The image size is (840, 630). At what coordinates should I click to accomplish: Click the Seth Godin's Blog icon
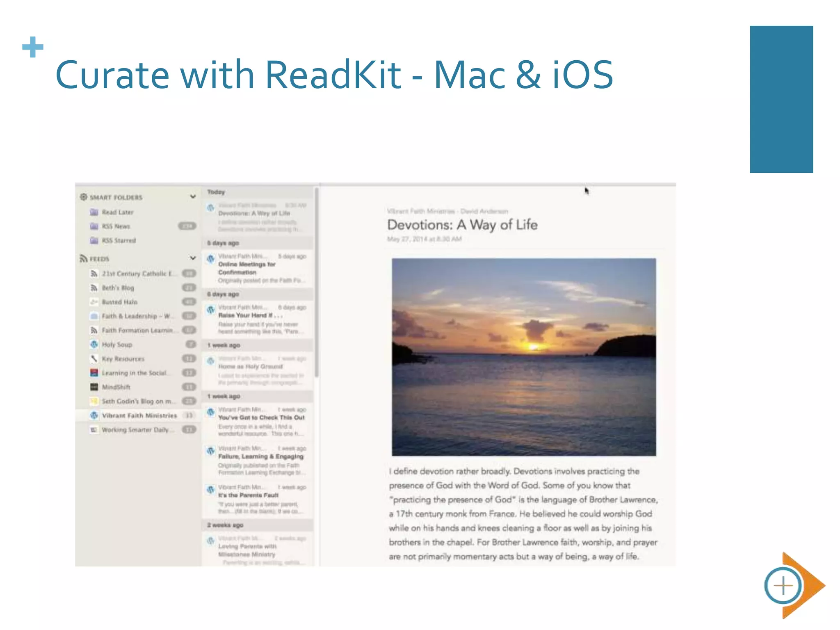click(x=94, y=401)
